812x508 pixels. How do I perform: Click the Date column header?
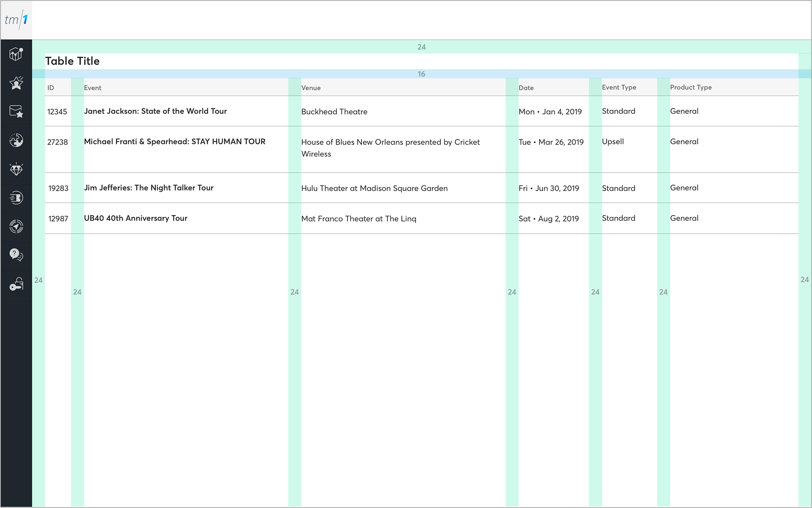click(x=526, y=88)
